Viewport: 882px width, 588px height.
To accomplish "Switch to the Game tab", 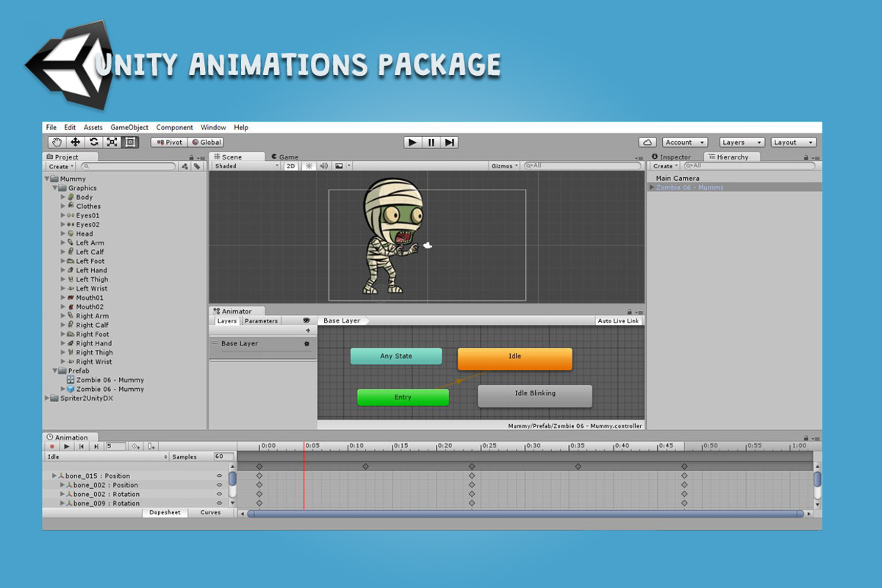I will tap(285, 157).
